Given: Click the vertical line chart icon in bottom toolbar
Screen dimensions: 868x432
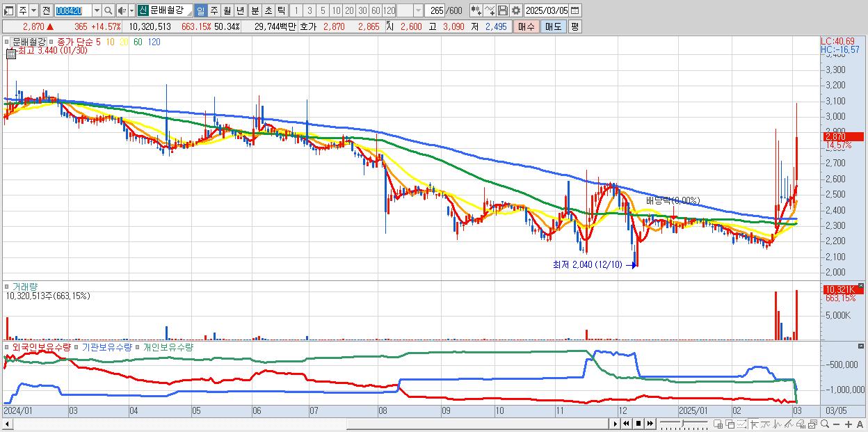Looking at the screenshot, I should [x=777, y=424].
